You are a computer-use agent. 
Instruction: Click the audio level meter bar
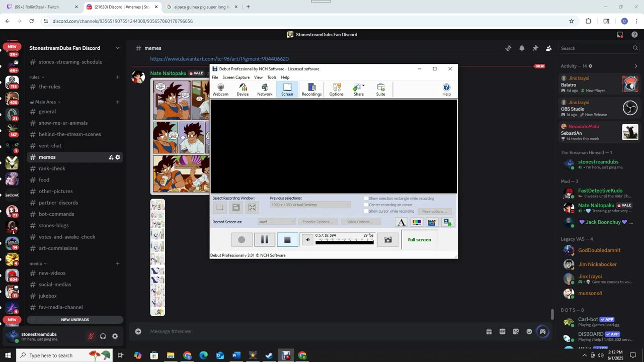pos(344,242)
